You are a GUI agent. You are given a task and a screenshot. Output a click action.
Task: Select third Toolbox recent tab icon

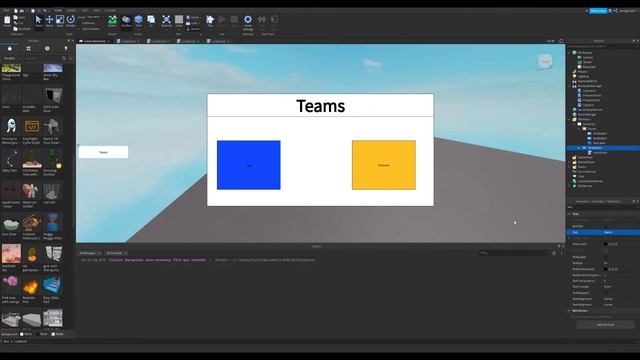47,48
